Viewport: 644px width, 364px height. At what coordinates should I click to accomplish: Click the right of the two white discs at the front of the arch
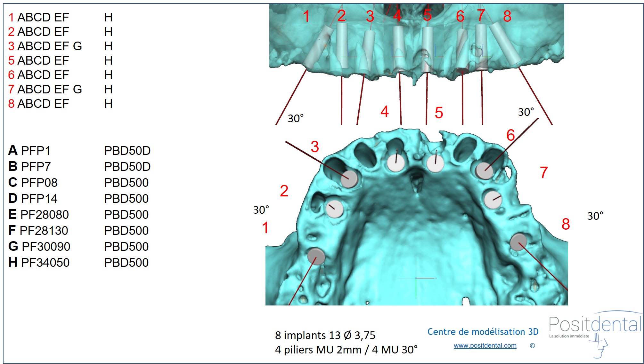coord(435,163)
